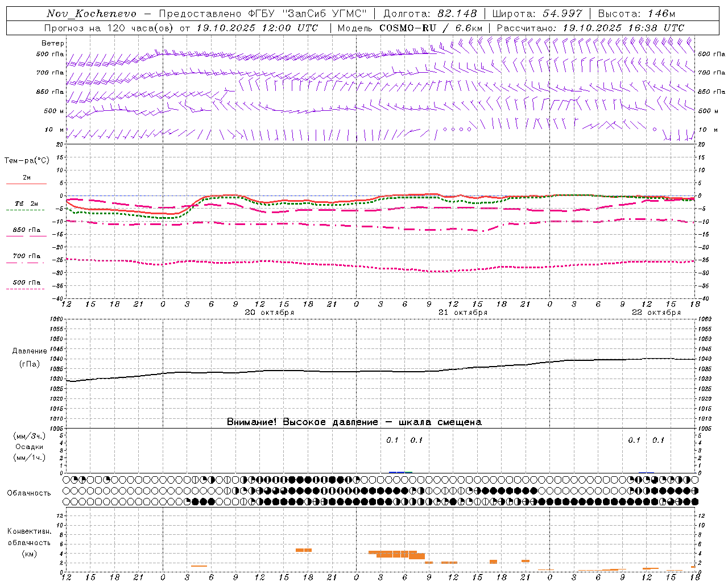
Task: Click the 1060 label on left pressure axis
Action: click(57, 319)
